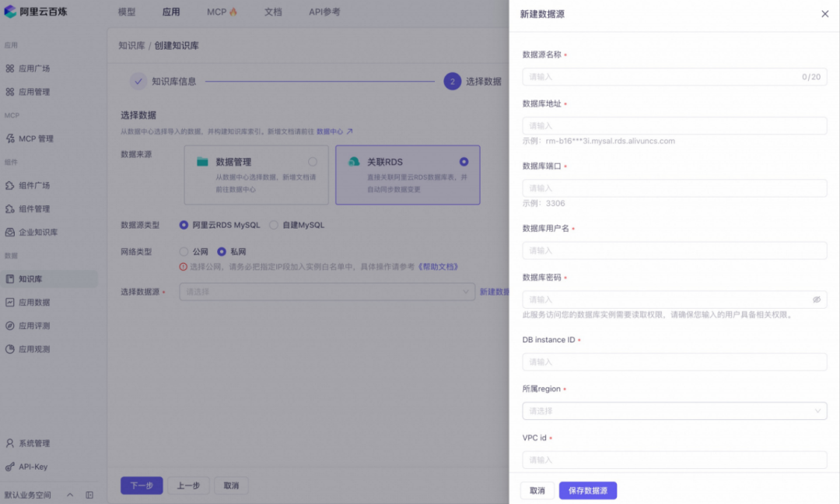Viewport: 840px width, 504px height.
Task: Focus the 数据库端口 input field
Action: click(674, 188)
